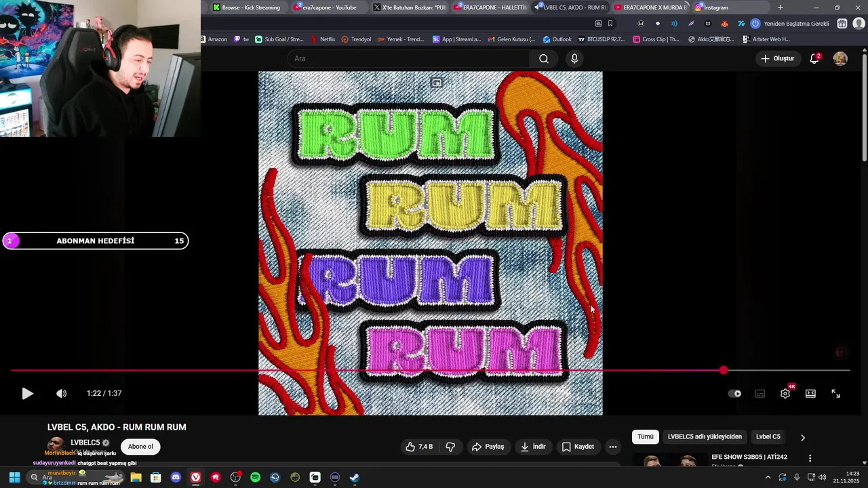Open the account avatar menu
This screenshot has height=488, width=868.
(840, 58)
